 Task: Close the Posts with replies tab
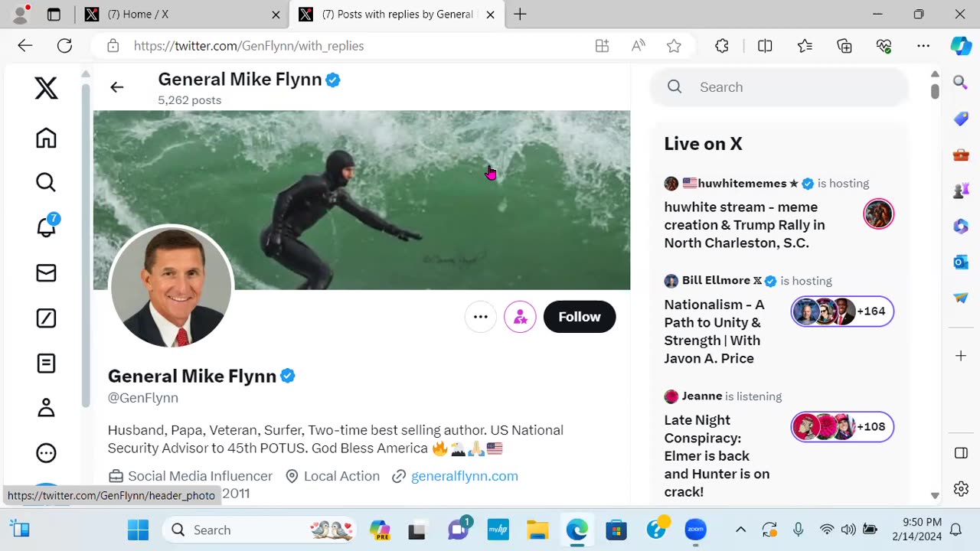tap(491, 15)
